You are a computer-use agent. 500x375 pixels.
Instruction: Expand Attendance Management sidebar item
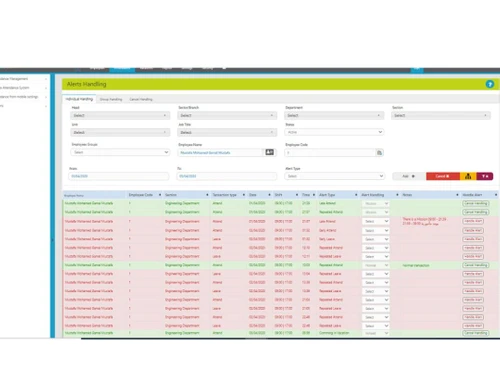[x=23, y=79]
